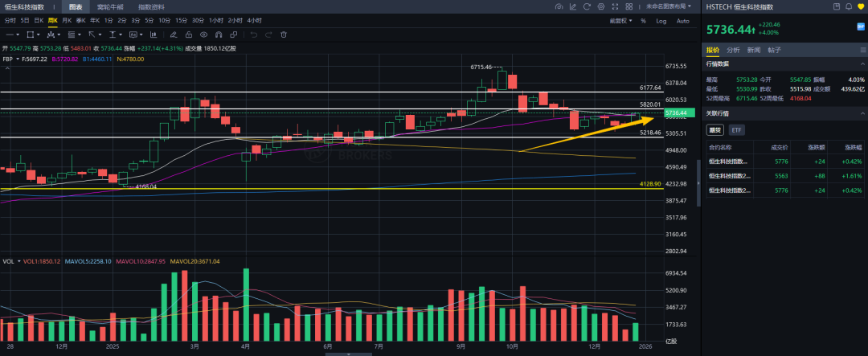Select the ETF filter button

(x=736, y=129)
